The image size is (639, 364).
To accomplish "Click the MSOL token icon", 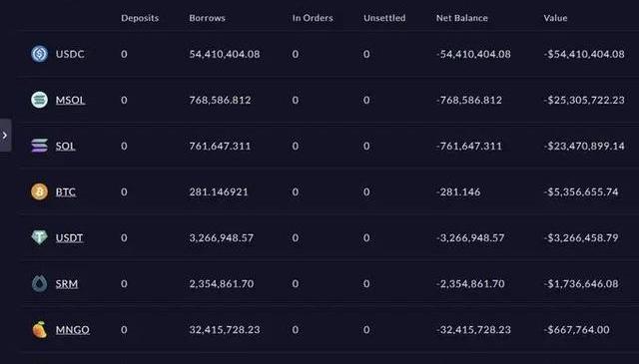I will coord(40,100).
